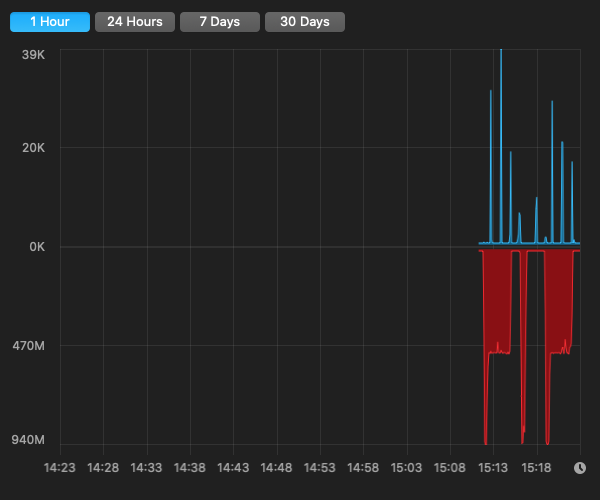Screen dimensions: 600x500
Task: Click the 14:53 time label
Action: (320, 467)
